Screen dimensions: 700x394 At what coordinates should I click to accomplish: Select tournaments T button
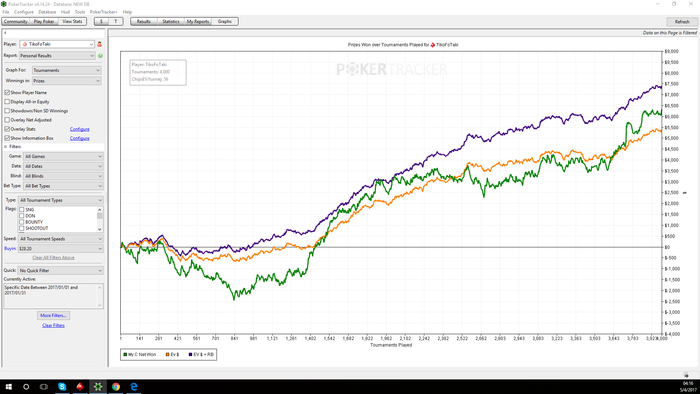pos(116,21)
